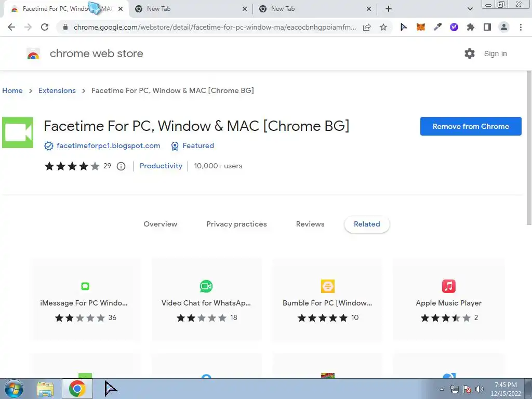Open Apple Music Player extension card
Viewport: 532px width, 399px height.
[x=448, y=299]
